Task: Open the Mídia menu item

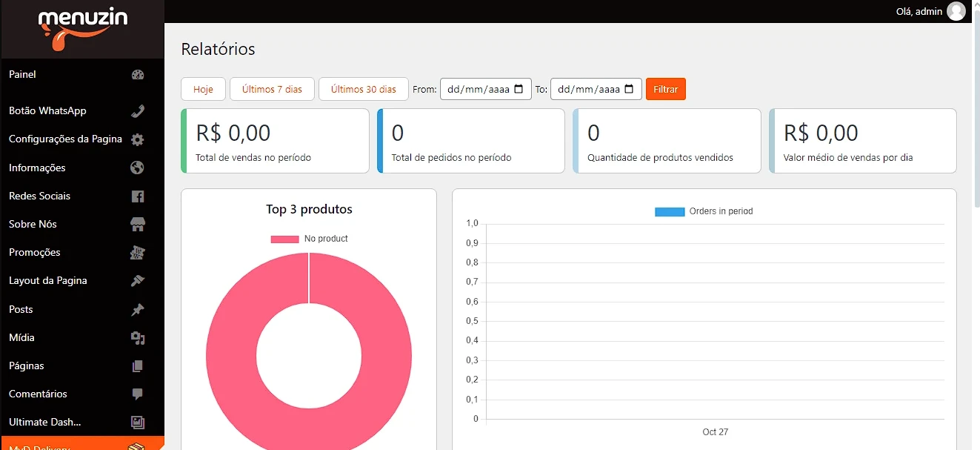Action: [x=22, y=337]
